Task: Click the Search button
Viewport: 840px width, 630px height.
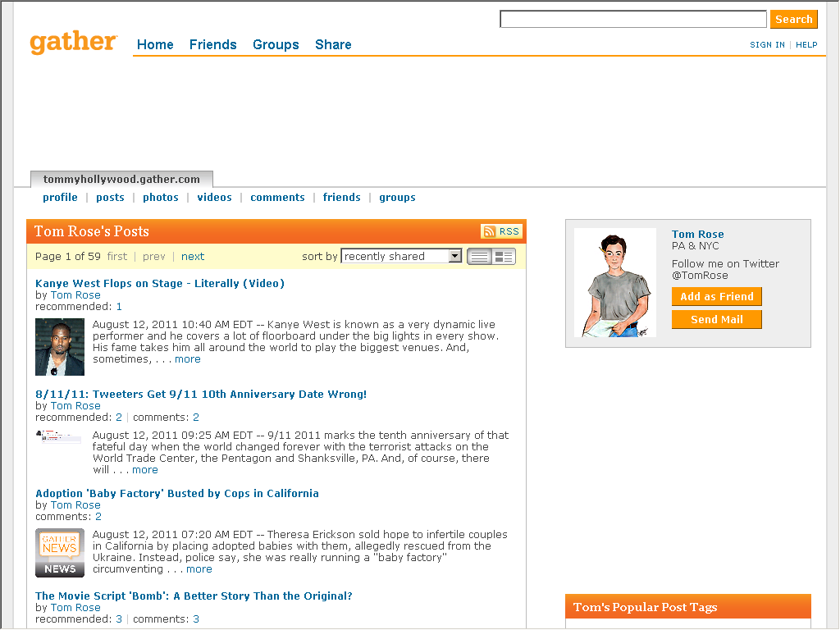Action: click(x=794, y=20)
